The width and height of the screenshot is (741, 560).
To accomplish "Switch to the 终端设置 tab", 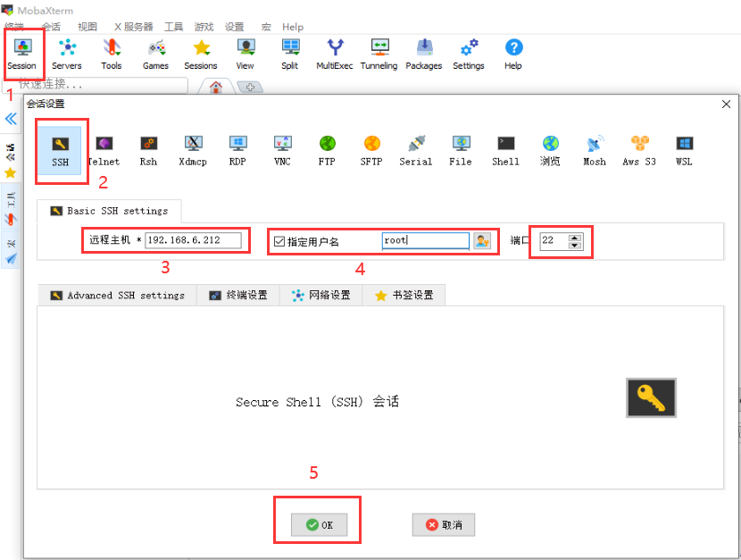I will [x=238, y=296].
